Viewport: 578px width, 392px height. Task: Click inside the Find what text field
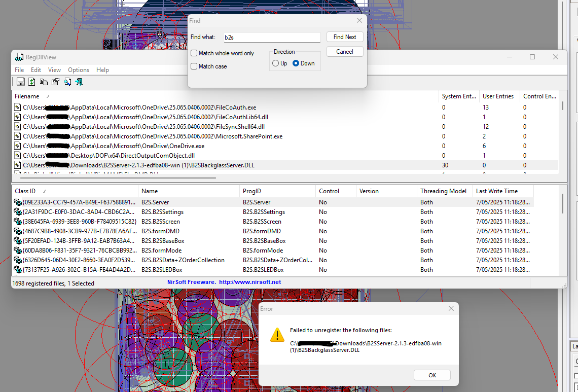(x=272, y=37)
